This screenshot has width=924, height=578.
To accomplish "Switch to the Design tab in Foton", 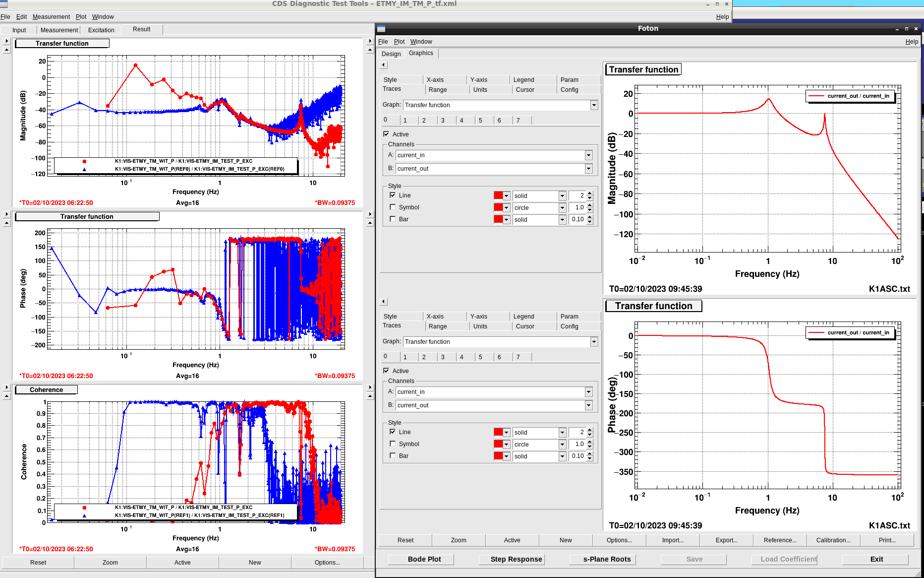I will 391,54.
